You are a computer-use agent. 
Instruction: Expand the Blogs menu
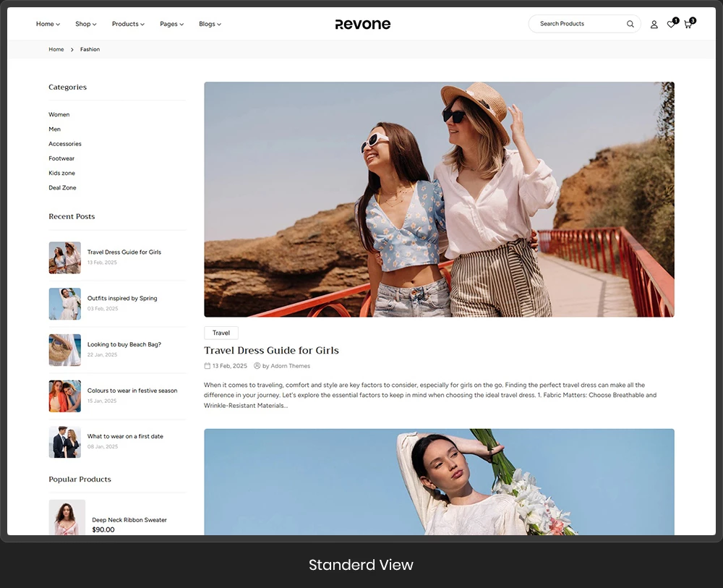(x=210, y=24)
